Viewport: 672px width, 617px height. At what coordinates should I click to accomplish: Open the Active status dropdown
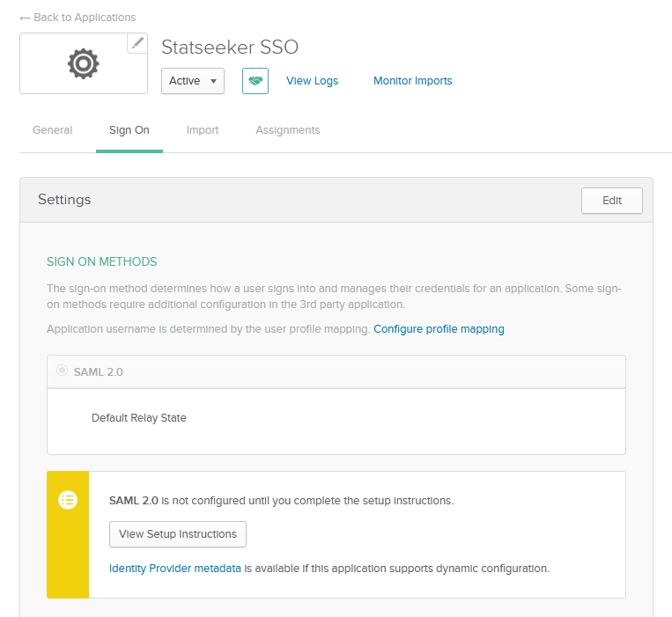[193, 81]
